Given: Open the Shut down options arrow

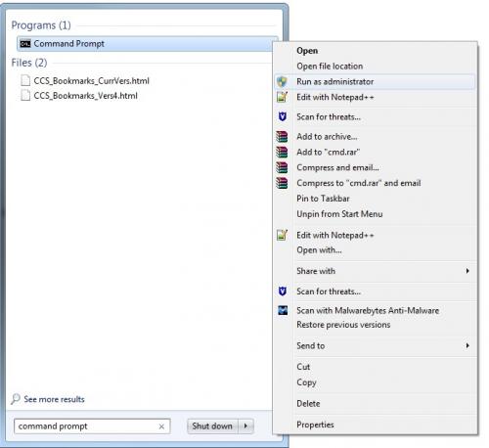Looking at the screenshot, I should tap(246, 426).
